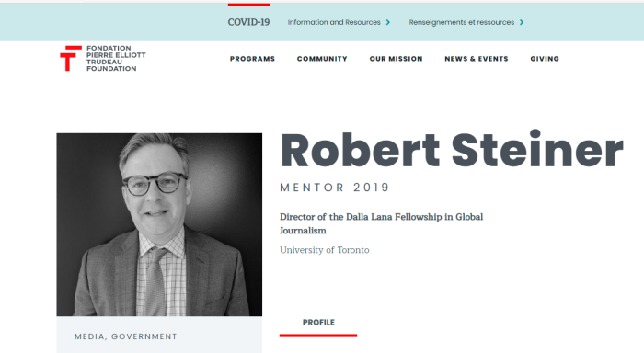
Task: Click the University of Toronto text
Action: coord(325,250)
